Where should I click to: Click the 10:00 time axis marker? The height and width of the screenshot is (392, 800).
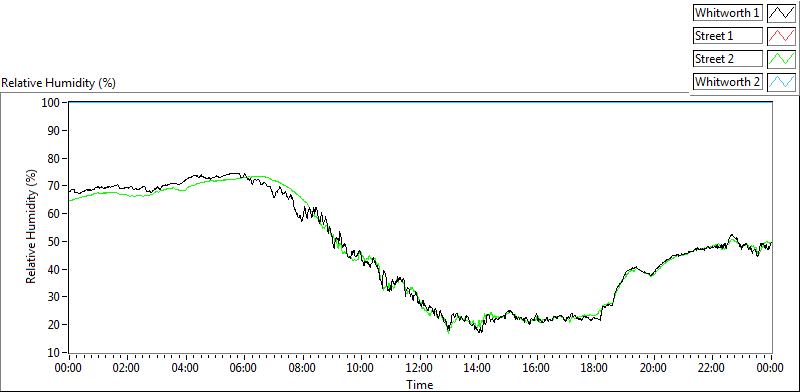pos(362,367)
